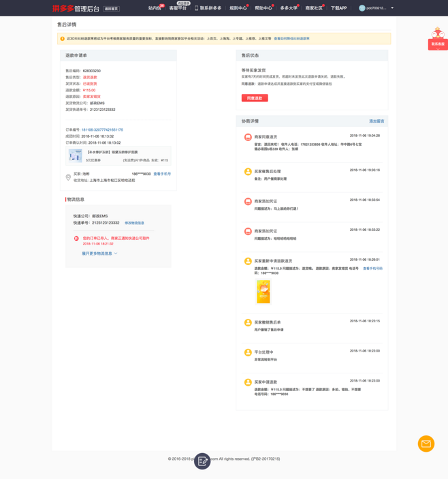The image size is (448, 479).
Task: Click the red badge on 站内信
Action: coord(162,5)
